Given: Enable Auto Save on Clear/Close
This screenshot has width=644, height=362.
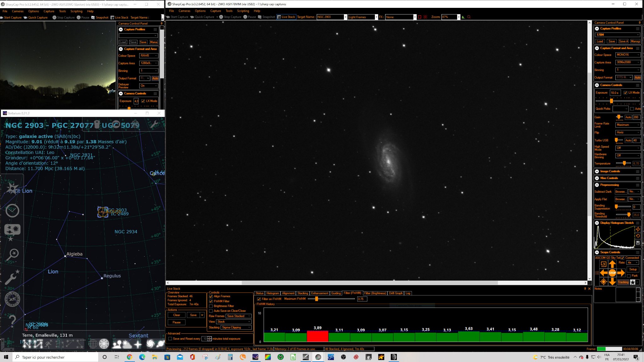Looking at the screenshot, I should point(211,311).
